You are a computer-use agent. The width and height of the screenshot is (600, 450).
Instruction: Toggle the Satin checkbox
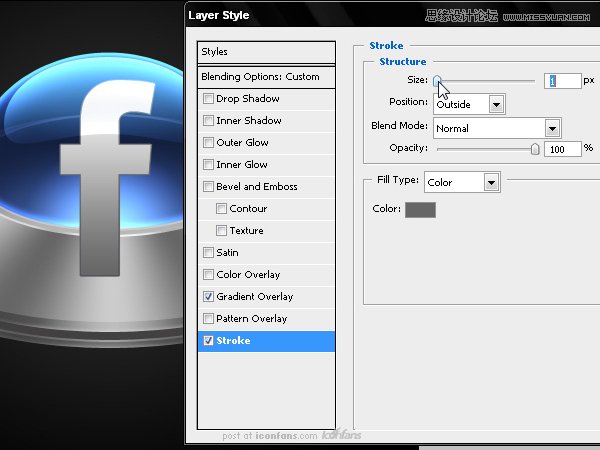pyautogui.click(x=208, y=253)
